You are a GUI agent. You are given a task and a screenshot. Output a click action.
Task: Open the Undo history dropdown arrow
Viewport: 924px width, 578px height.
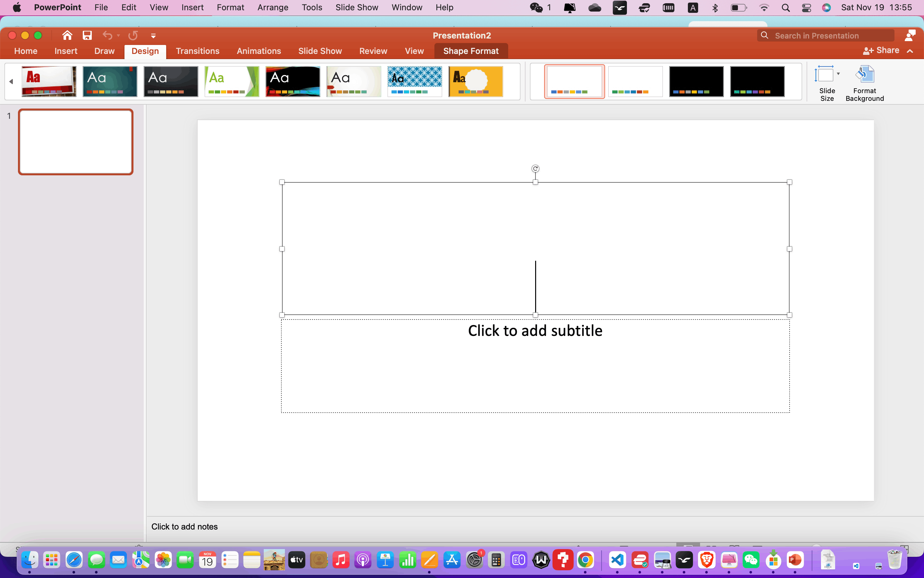(118, 36)
